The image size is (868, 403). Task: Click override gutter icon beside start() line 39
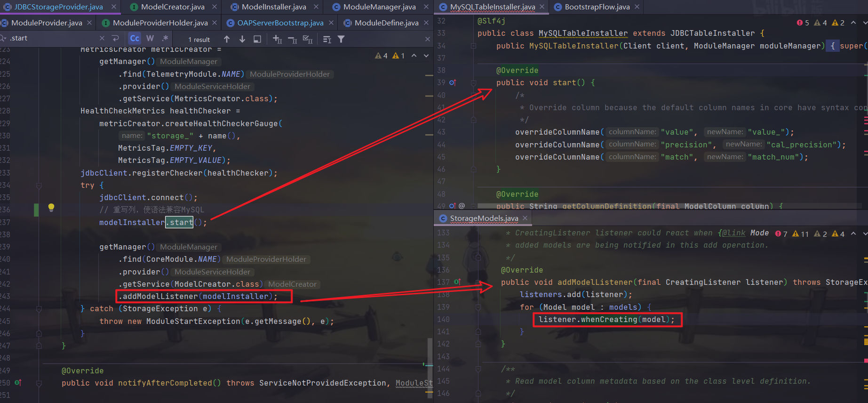coord(453,83)
